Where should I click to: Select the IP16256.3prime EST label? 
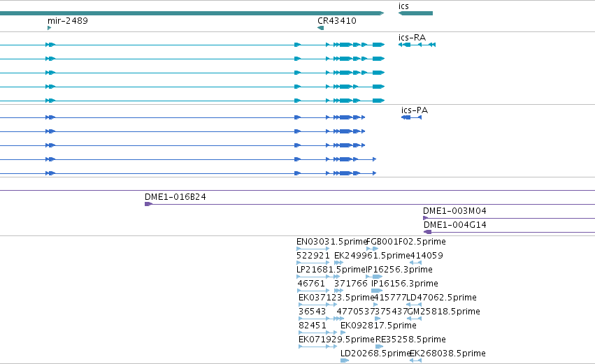pos(399,270)
